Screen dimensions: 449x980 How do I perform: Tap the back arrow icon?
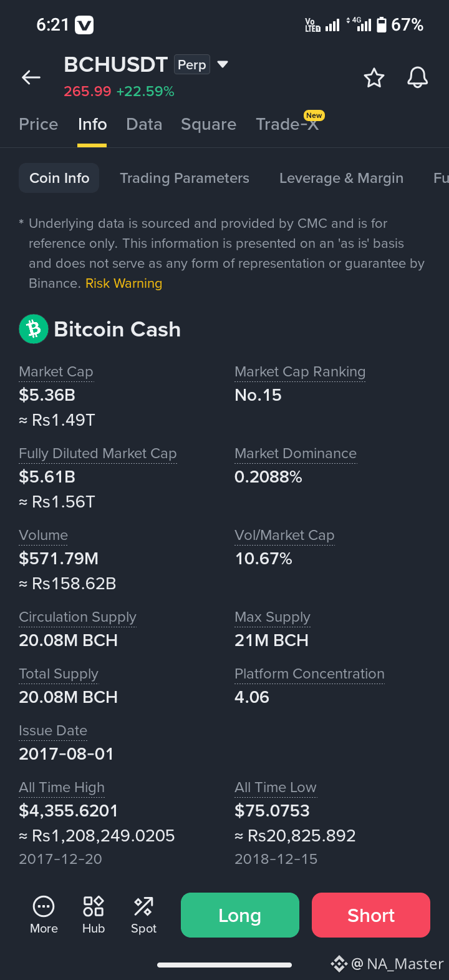point(31,77)
